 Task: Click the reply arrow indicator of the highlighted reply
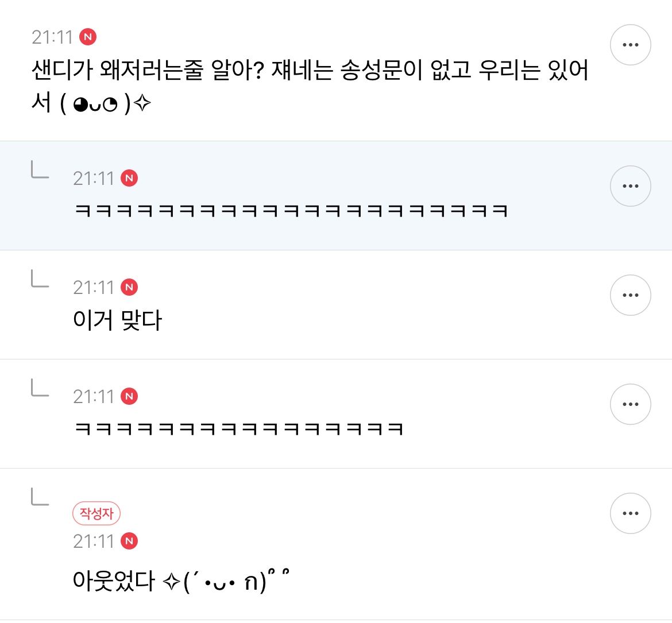[x=40, y=170]
